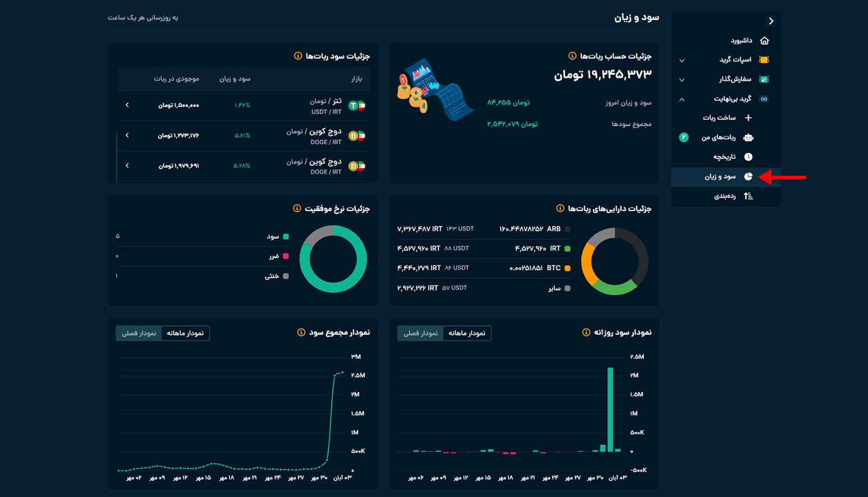Collapse the sidebar with the arrow icon

[771, 21]
